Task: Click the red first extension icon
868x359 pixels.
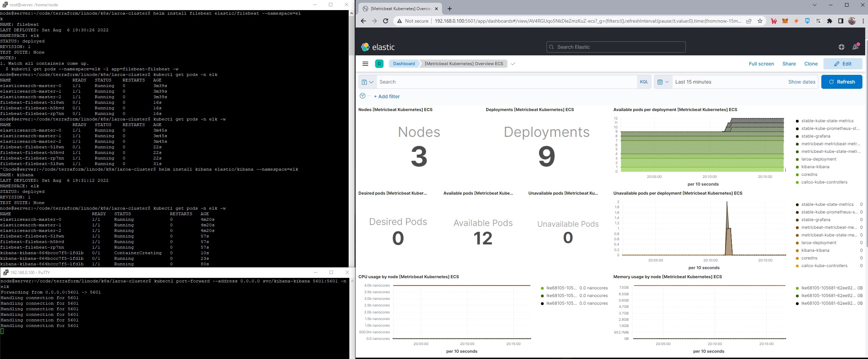Action: click(x=774, y=21)
